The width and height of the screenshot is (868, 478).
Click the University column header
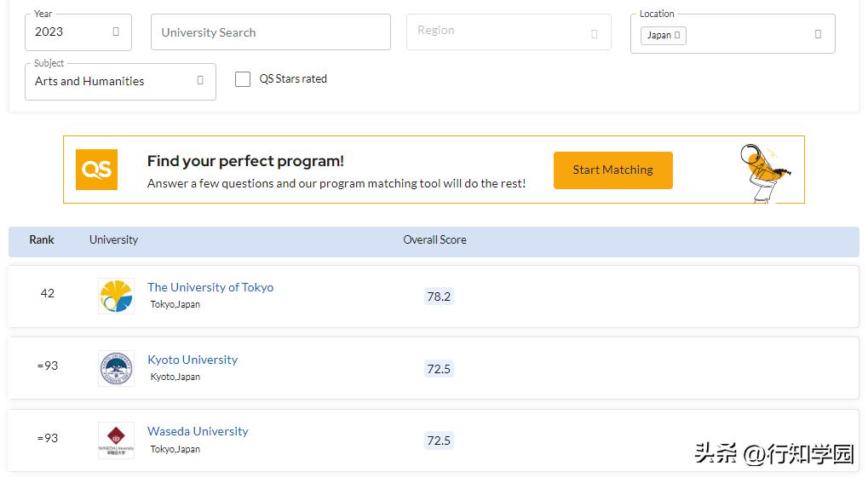pos(113,240)
